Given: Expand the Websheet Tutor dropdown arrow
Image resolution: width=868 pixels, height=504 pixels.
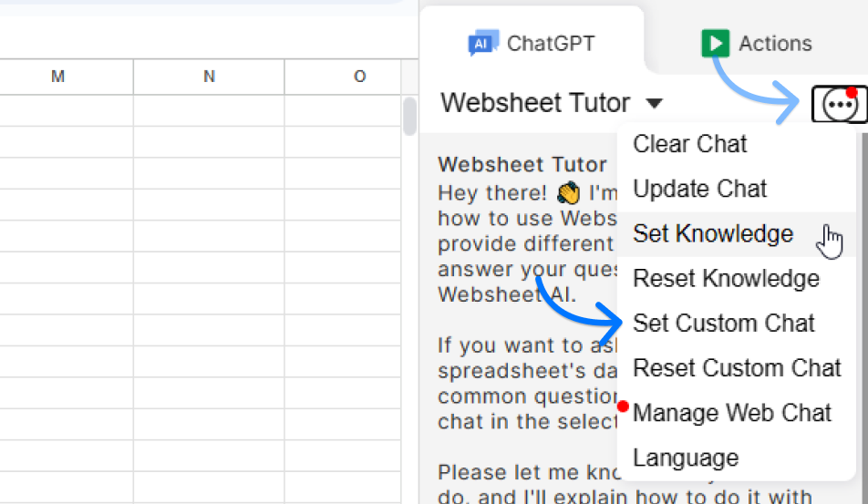Looking at the screenshot, I should pyautogui.click(x=654, y=103).
